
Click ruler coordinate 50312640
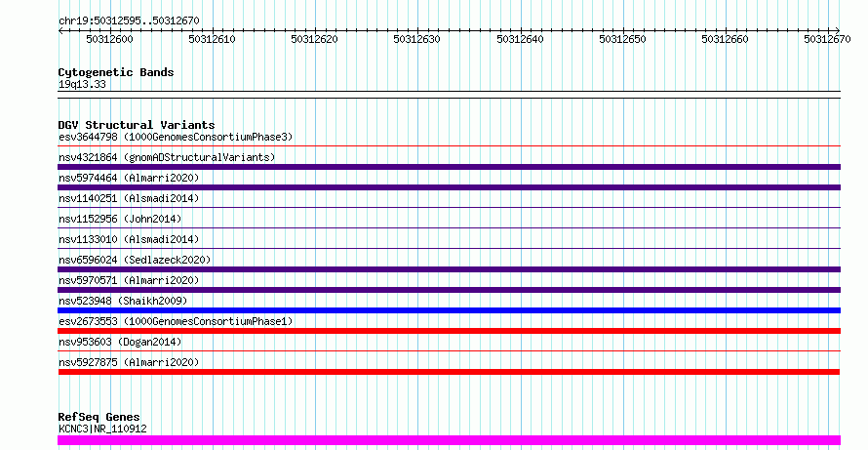[521, 39]
